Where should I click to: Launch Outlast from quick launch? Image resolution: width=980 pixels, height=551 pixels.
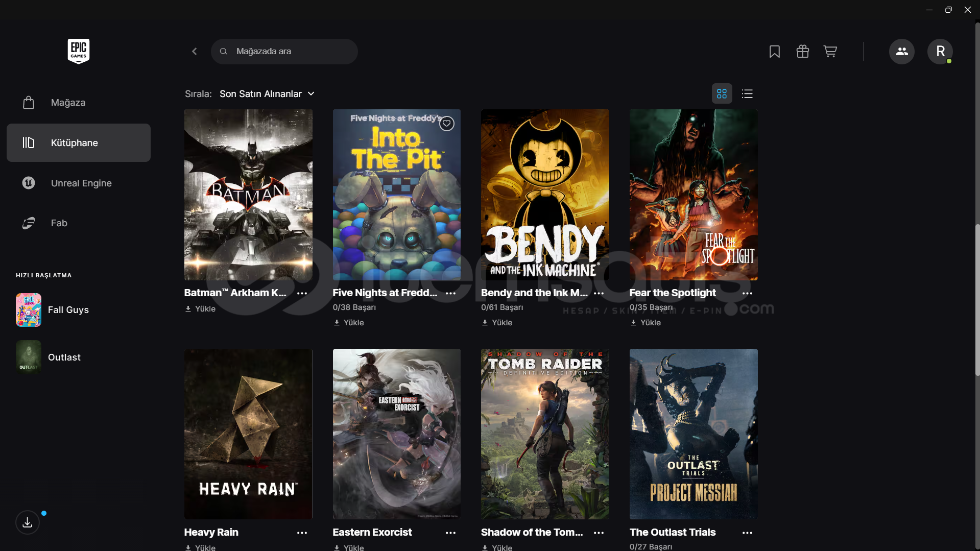coord(64,357)
